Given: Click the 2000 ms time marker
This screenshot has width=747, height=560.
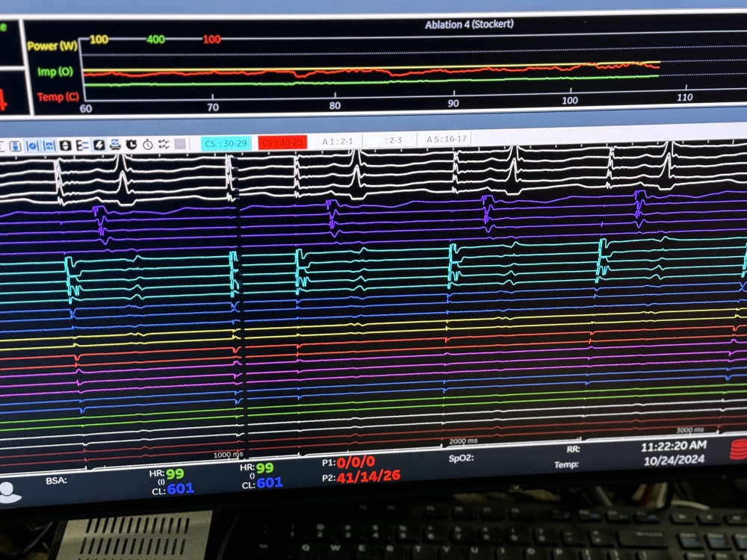Looking at the screenshot, I should pyautogui.click(x=463, y=441).
